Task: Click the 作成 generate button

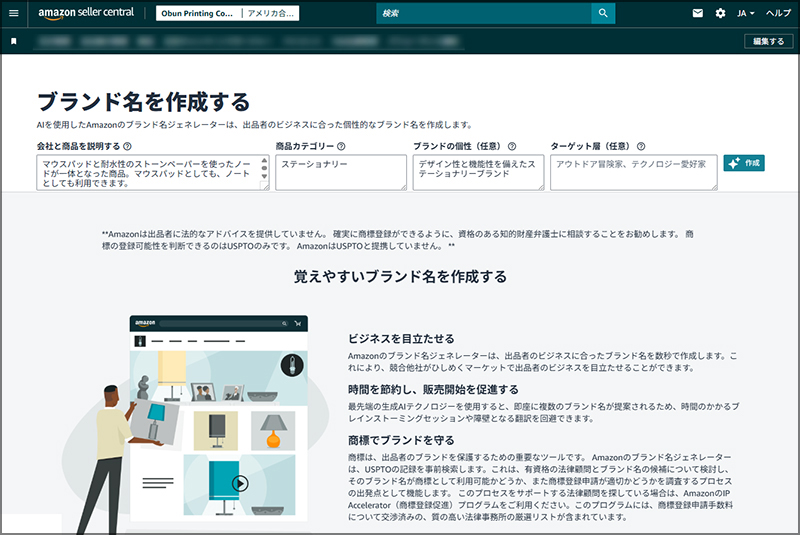Action: (x=744, y=163)
